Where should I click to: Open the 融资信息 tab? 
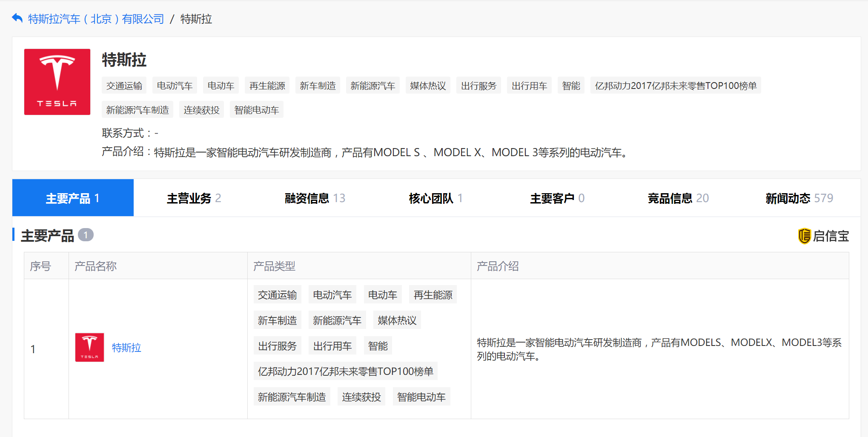click(x=315, y=198)
